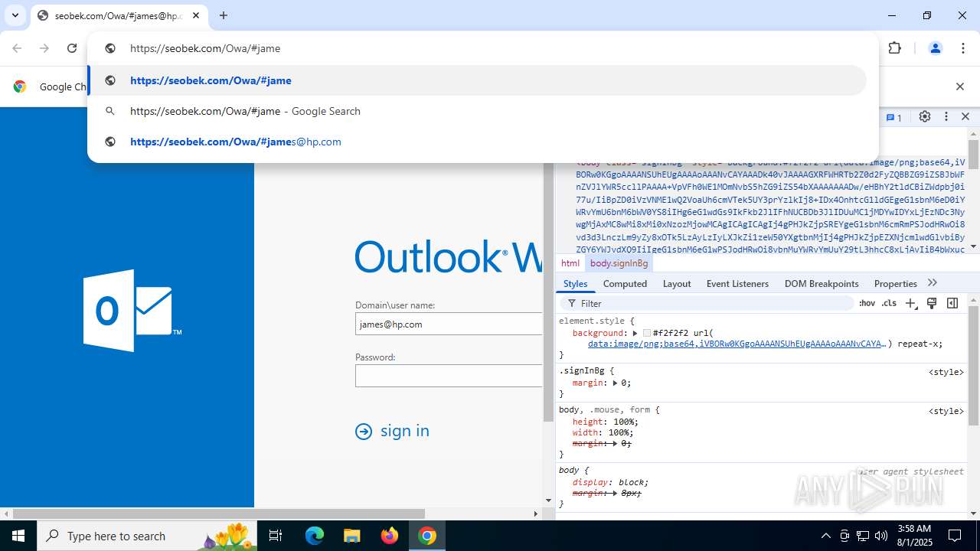This screenshot has height=551, width=980.
Task: Expand the crossed-out margin 0 triangle
Action: tap(615, 443)
